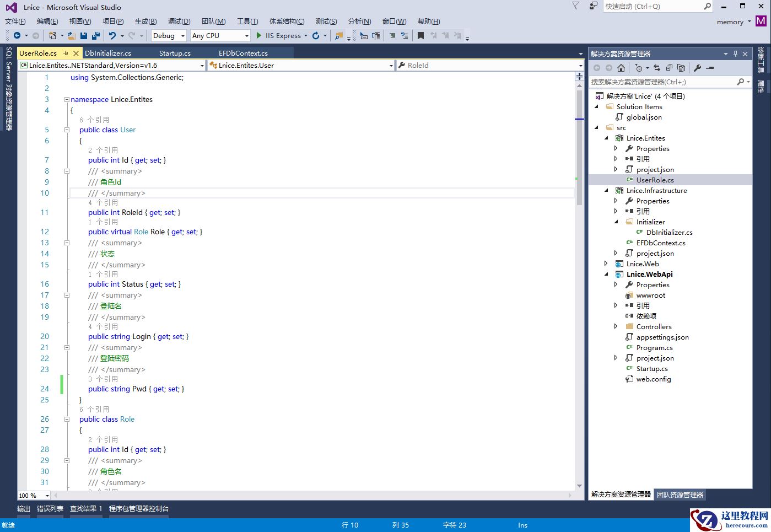
Task: Click the Save All icon on the toolbar
Action: click(95, 35)
